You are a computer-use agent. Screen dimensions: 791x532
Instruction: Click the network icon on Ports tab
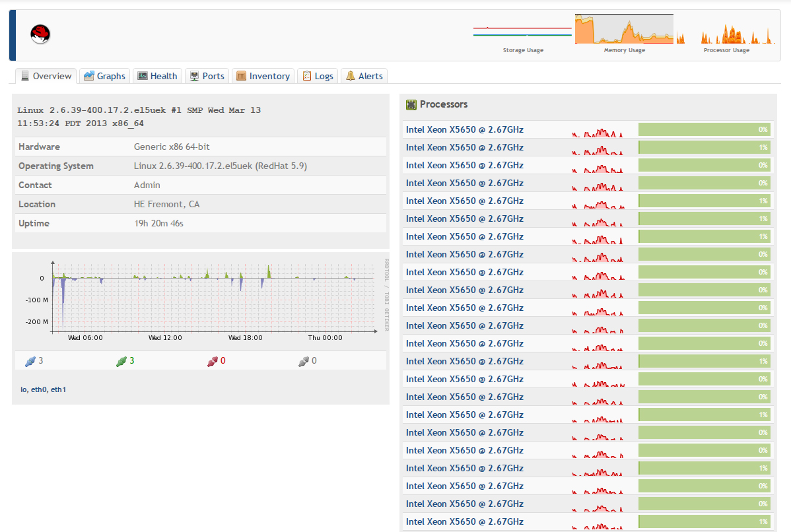(194, 76)
